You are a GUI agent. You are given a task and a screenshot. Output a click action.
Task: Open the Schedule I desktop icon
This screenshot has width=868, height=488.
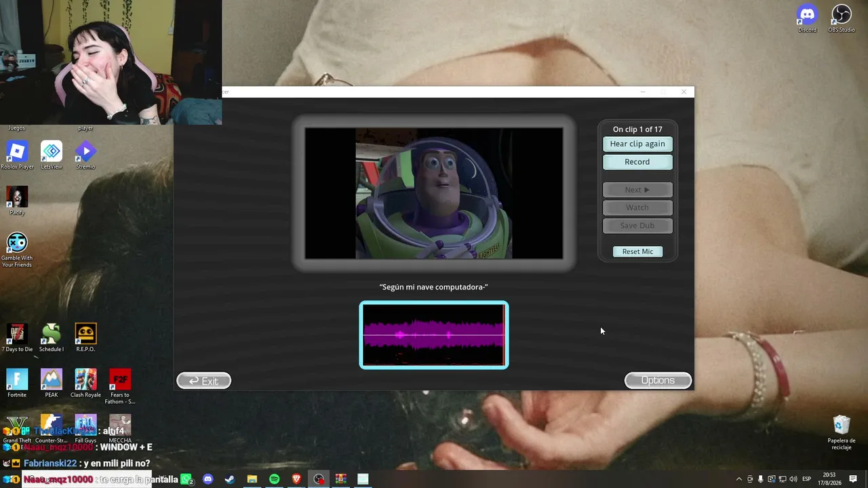pos(52,338)
